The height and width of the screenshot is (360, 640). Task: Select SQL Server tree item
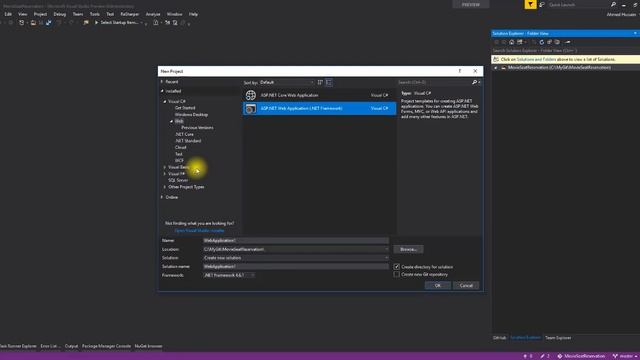click(x=178, y=180)
